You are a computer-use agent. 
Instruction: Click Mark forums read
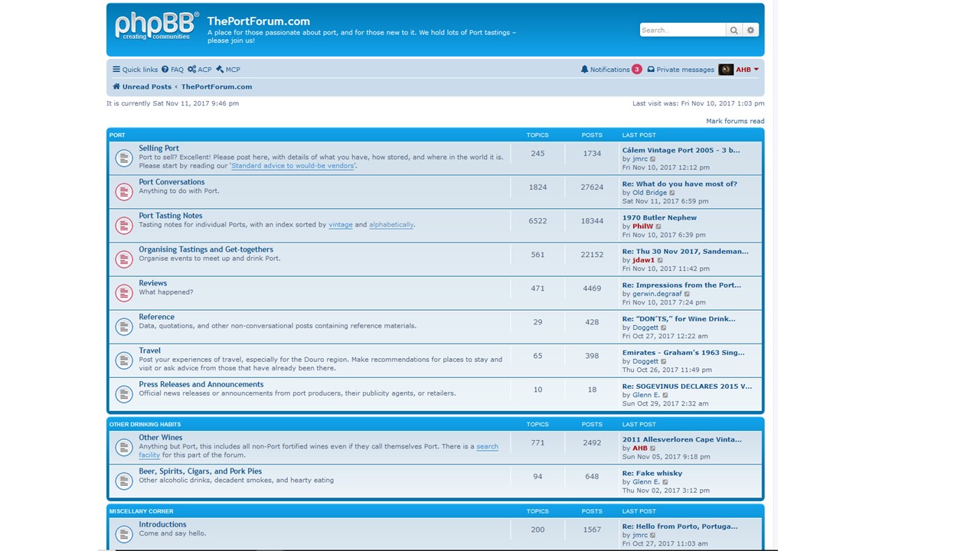click(735, 121)
